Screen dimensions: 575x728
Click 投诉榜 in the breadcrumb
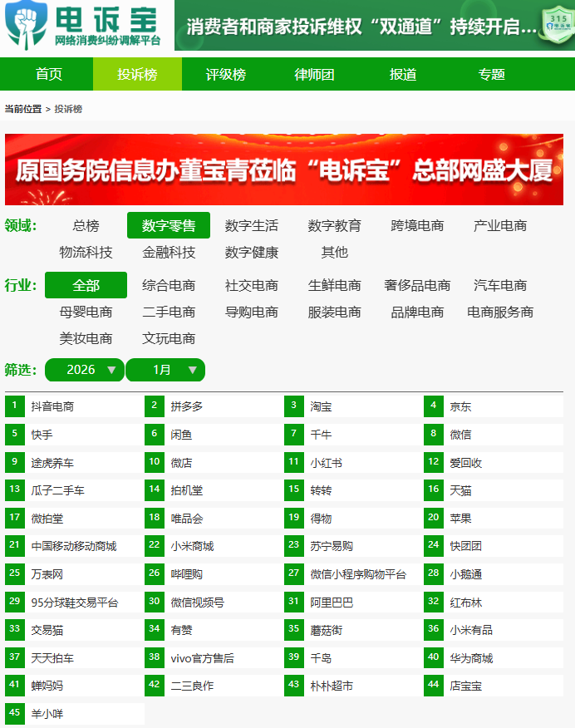pyautogui.click(x=68, y=109)
